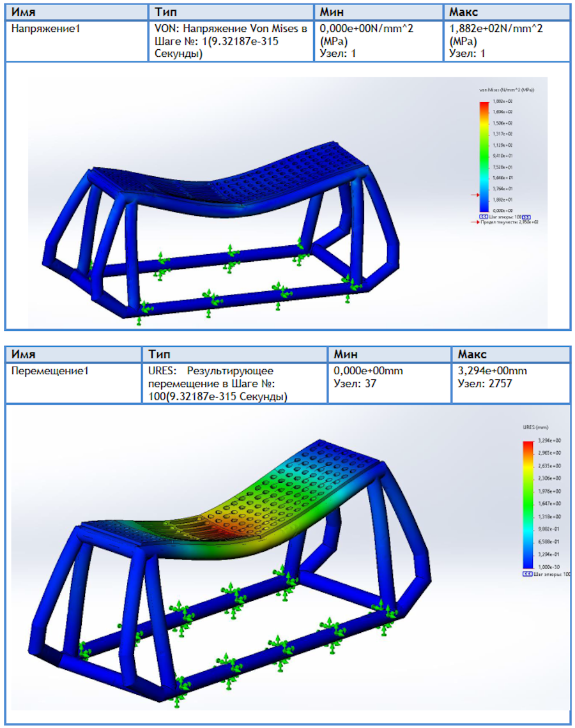Screen dimensions: 575x728
Task: Click the '9,410e+01' stress legend value
Action: tap(503, 156)
